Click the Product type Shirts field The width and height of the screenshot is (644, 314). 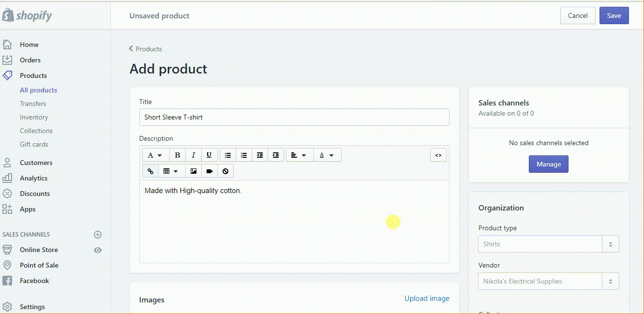(x=540, y=244)
